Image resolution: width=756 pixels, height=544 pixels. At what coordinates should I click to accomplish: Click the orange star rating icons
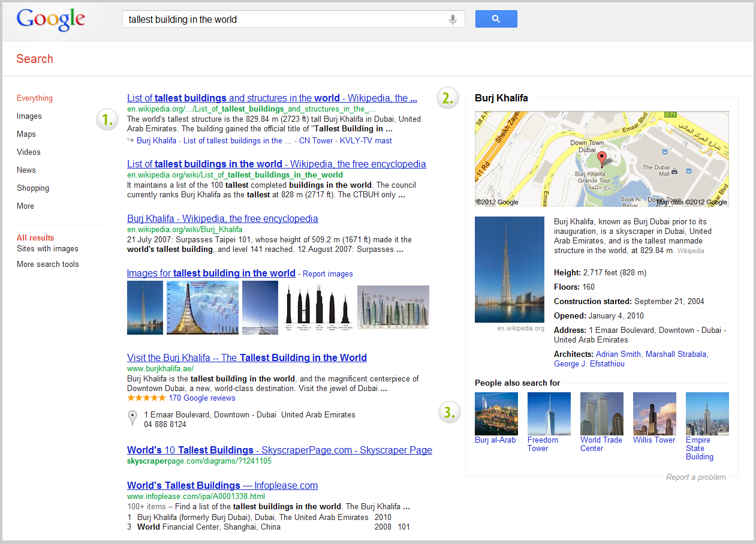tap(146, 398)
